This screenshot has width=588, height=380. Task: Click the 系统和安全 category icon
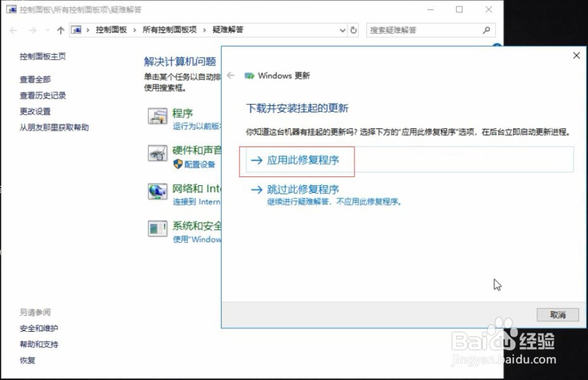pos(157,228)
